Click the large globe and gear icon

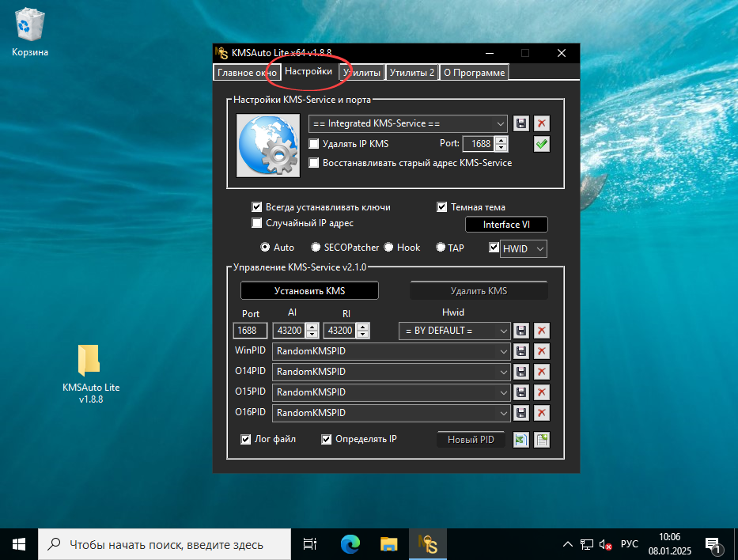click(x=267, y=146)
